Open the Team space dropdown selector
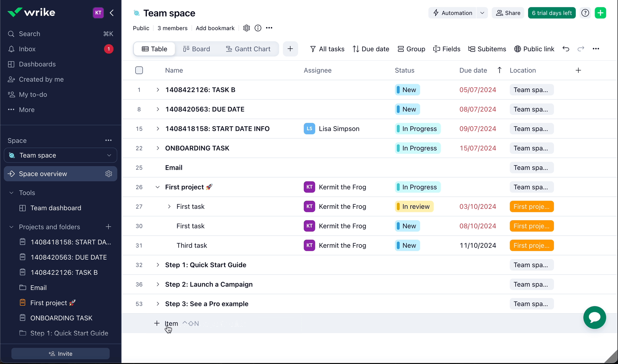Screen dimensions: 618x364 click(x=60, y=155)
